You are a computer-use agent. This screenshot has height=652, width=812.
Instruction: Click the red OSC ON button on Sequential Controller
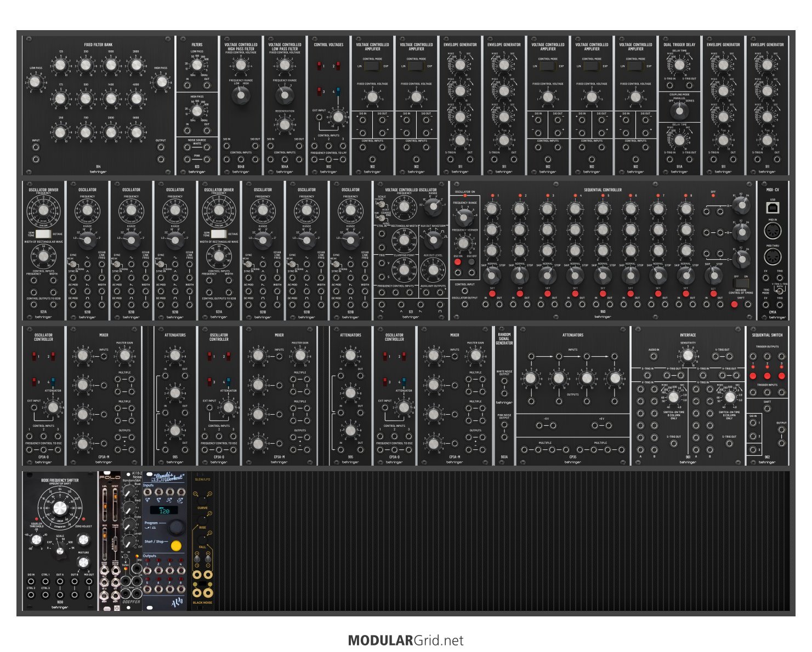pyautogui.click(x=457, y=262)
